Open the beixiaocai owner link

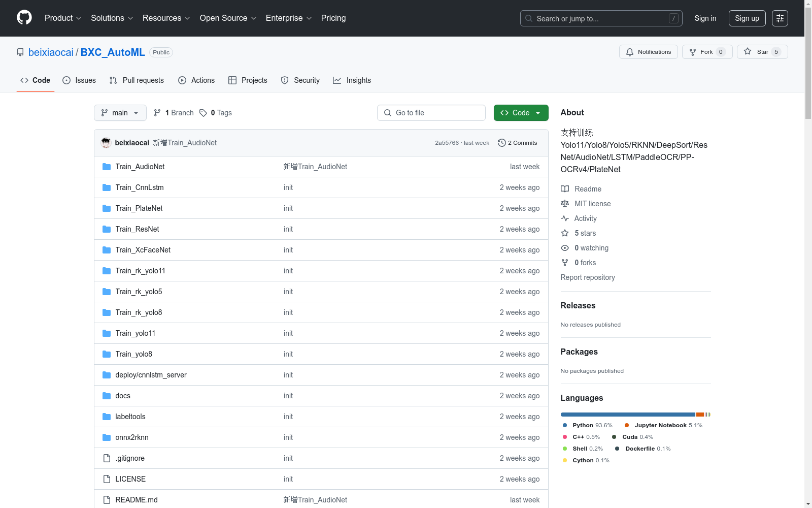point(51,52)
